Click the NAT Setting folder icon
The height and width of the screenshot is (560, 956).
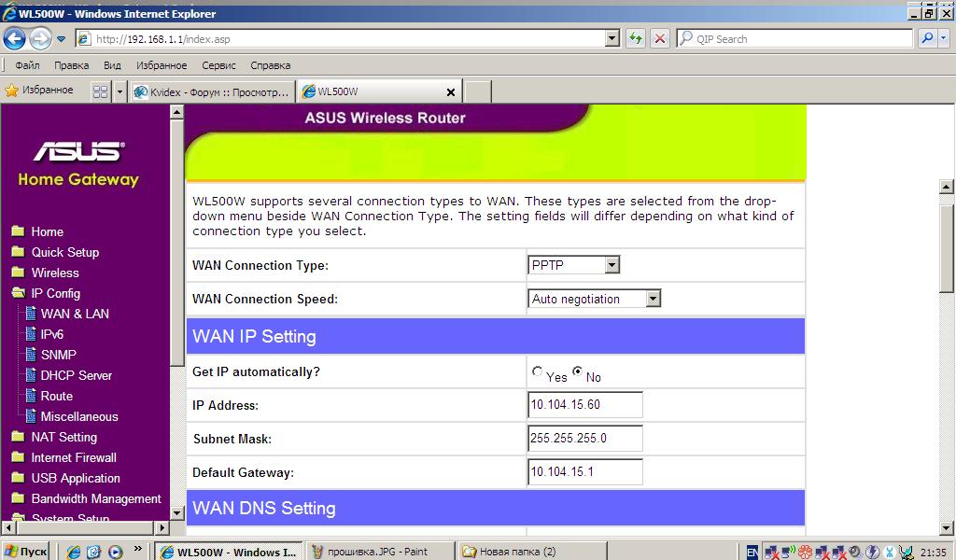[19, 436]
